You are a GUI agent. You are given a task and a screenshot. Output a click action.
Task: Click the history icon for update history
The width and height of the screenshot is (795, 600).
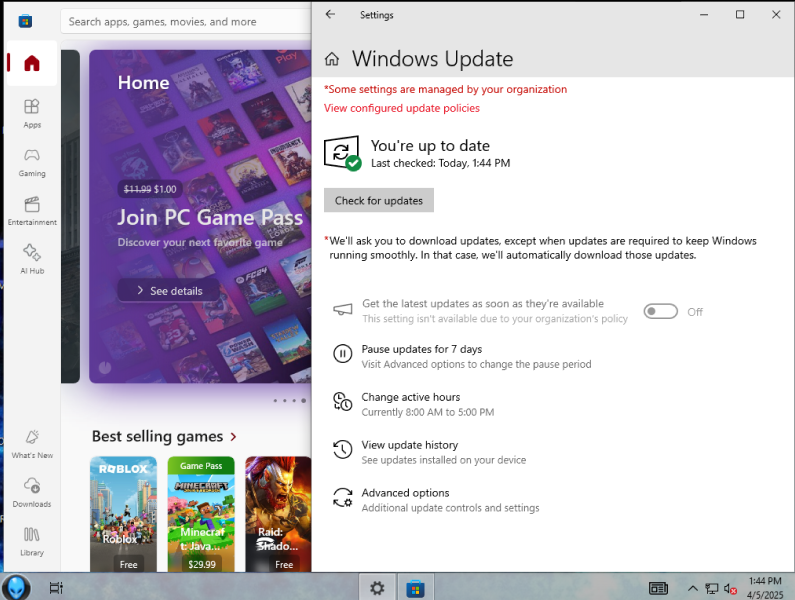pyautogui.click(x=342, y=449)
